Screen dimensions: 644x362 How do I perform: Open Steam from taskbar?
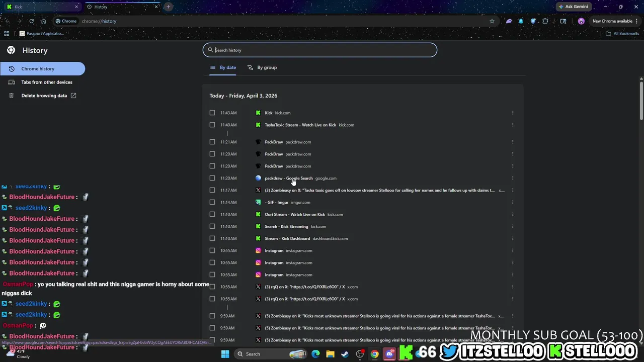click(x=345, y=354)
